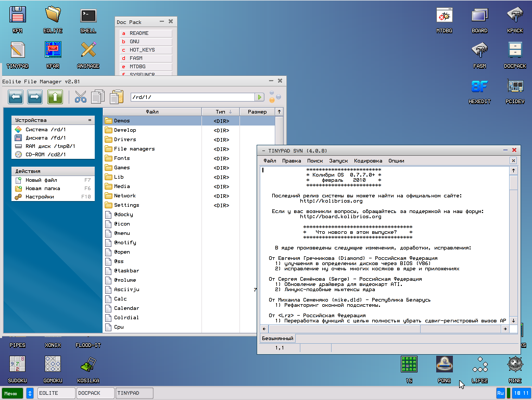Toggle the Ru keyboard layout indicator

click(x=500, y=393)
